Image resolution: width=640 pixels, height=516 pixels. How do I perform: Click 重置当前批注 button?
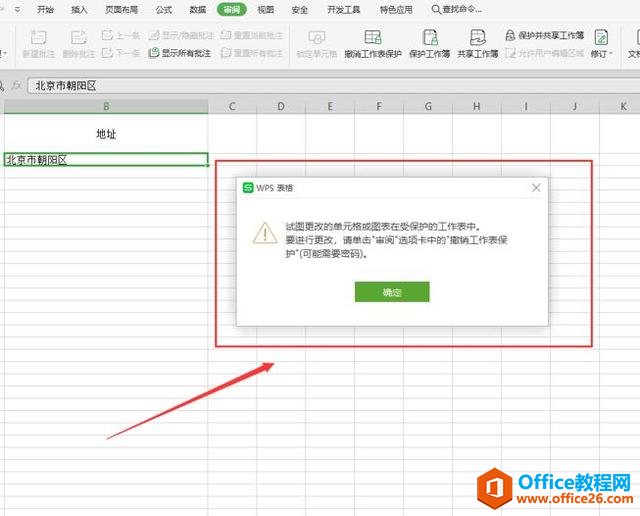[x=251, y=35]
